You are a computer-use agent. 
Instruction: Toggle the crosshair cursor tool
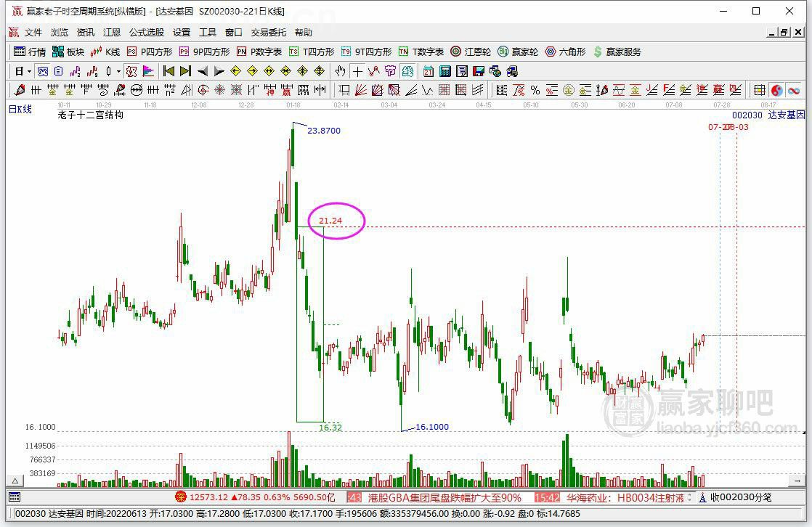pos(357,71)
